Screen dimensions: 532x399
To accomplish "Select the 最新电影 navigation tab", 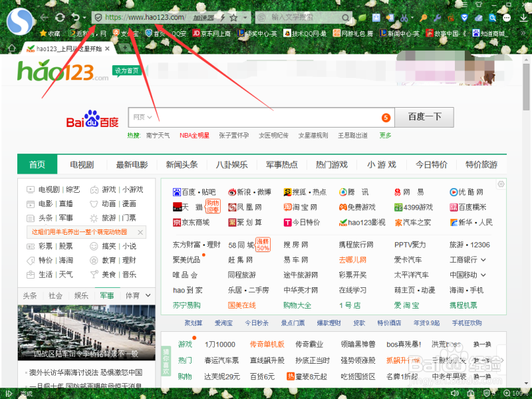I will [132, 164].
